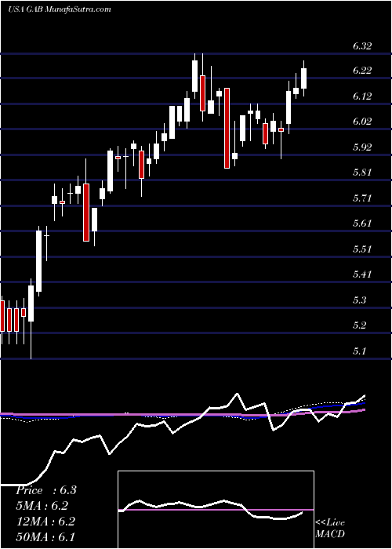Open the Live MACD inset chart
Screen dimensions: 392x549
(x=216, y=510)
